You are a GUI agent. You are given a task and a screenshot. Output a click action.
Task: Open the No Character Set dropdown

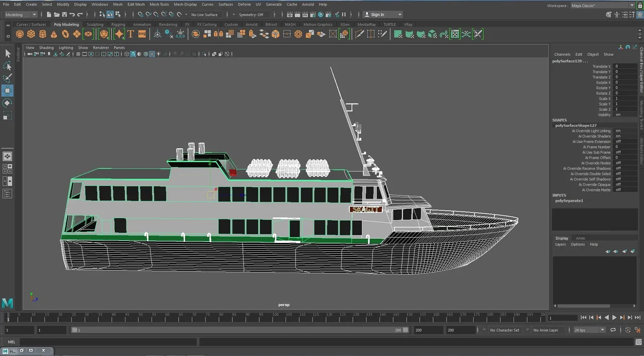[505, 330]
